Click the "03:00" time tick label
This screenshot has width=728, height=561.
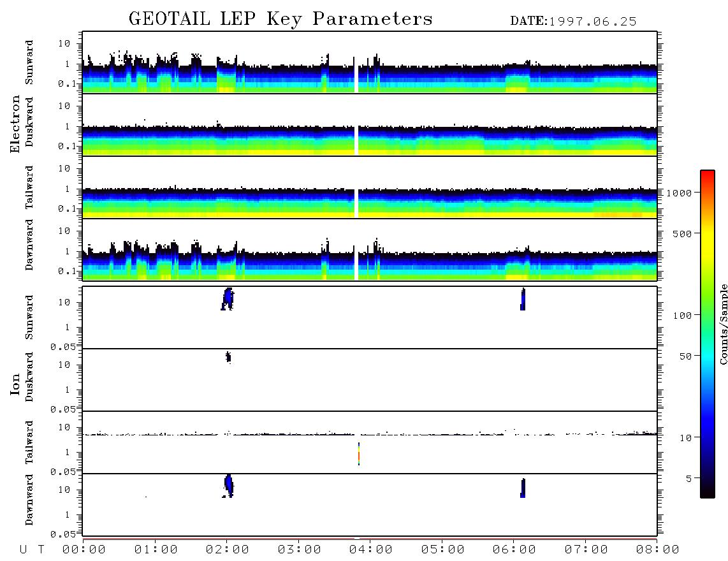299,550
